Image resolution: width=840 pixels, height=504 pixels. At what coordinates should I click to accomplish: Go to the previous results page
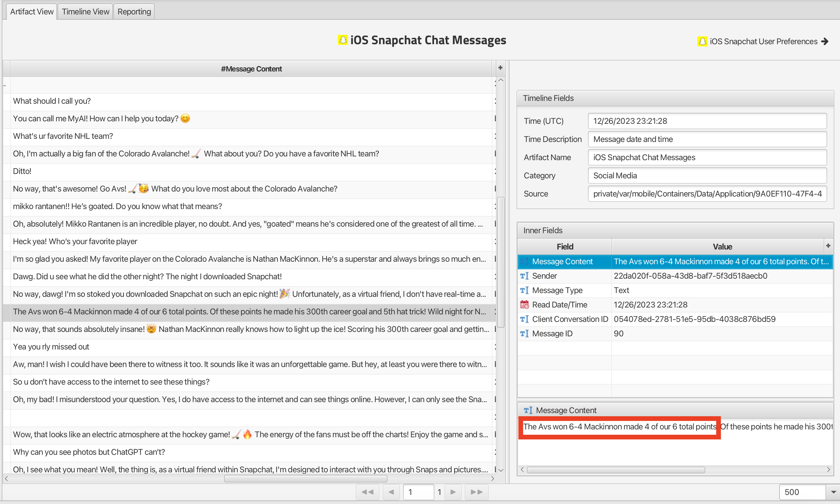pyautogui.click(x=391, y=492)
